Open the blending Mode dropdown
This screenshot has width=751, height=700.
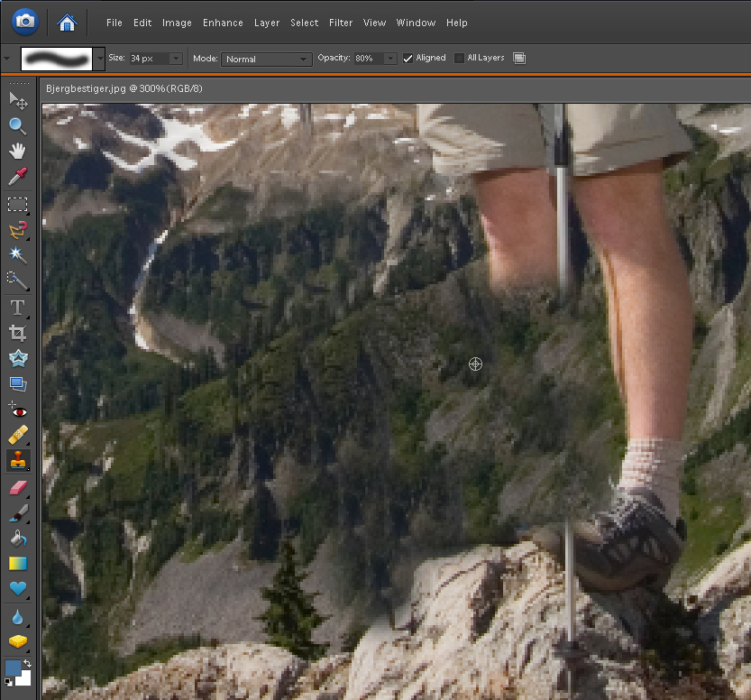(x=266, y=59)
